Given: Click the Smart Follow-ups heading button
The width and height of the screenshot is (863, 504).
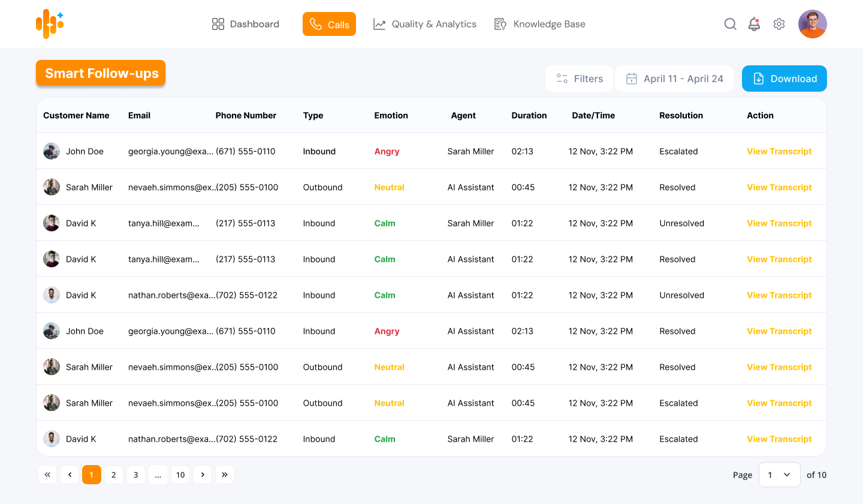Looking at the screenshot, I should 101,73.
